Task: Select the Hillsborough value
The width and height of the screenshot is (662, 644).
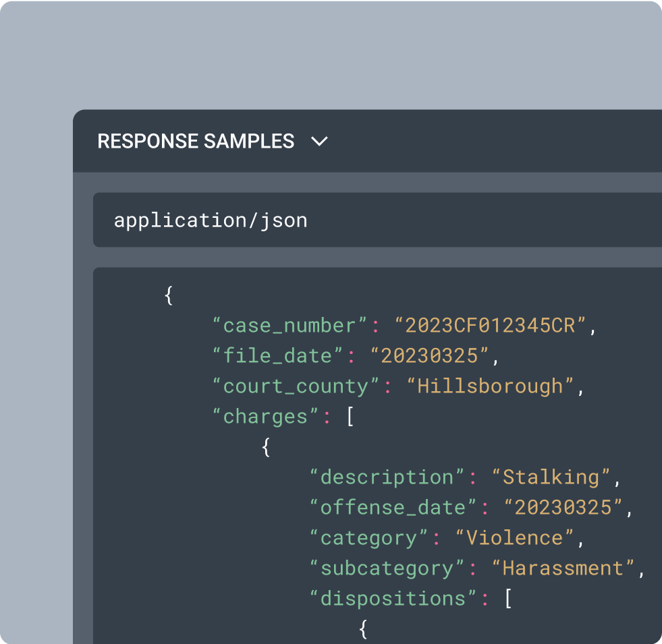Action: [x=490, y=386]
